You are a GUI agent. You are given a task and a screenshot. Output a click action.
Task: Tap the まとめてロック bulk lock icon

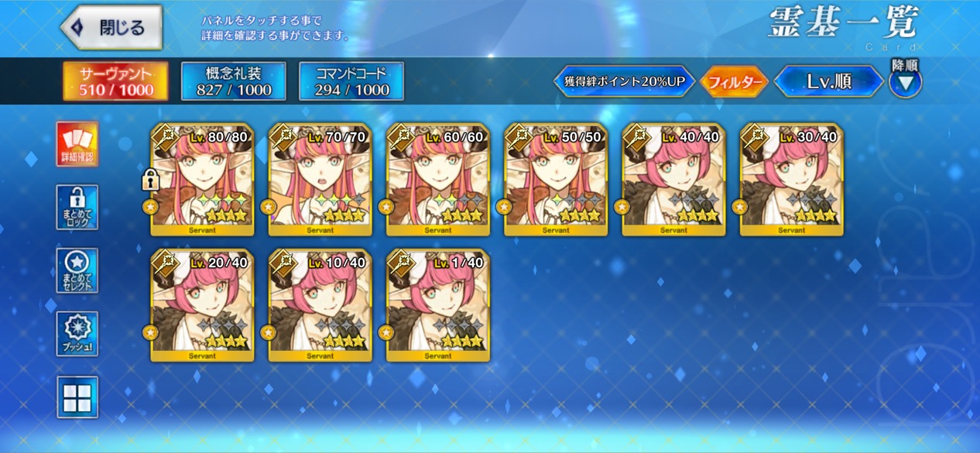pos(77,207)
